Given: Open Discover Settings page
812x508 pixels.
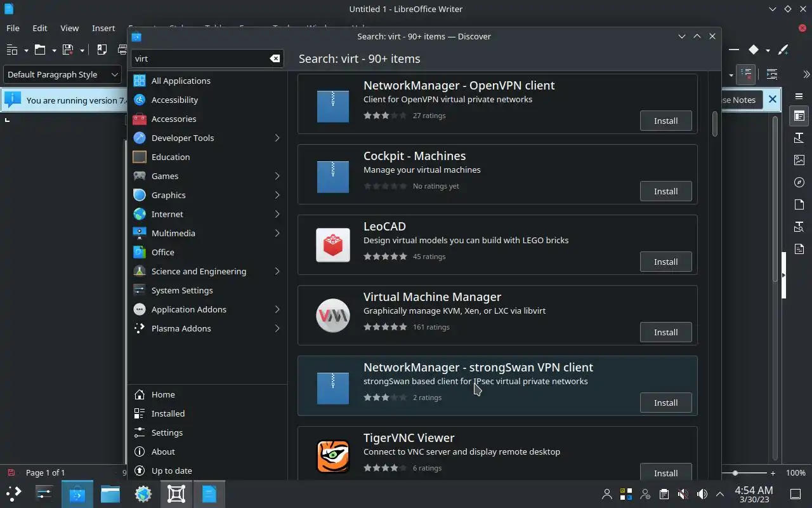Looking at the screenshot, I should 207,432.
